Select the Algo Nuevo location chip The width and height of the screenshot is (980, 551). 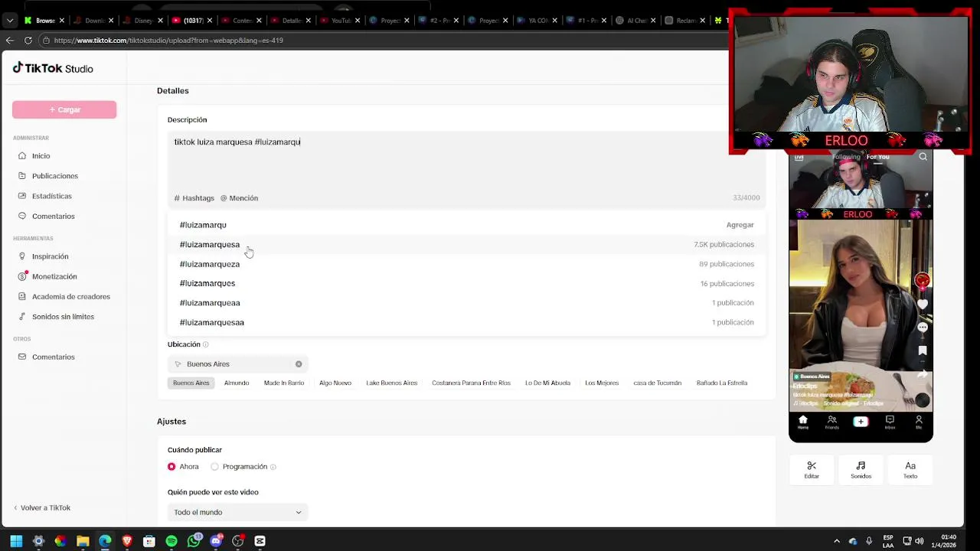335,383
